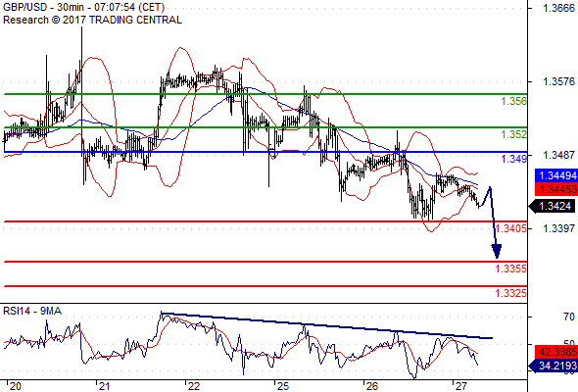The width and height of the screenshot is (578, 392).
Task: Click the 1.3424 current price tag
Action: pos(553,206)
